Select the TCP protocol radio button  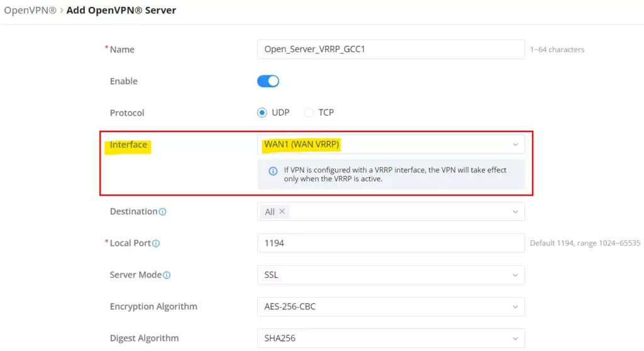[x=308, y=113]
